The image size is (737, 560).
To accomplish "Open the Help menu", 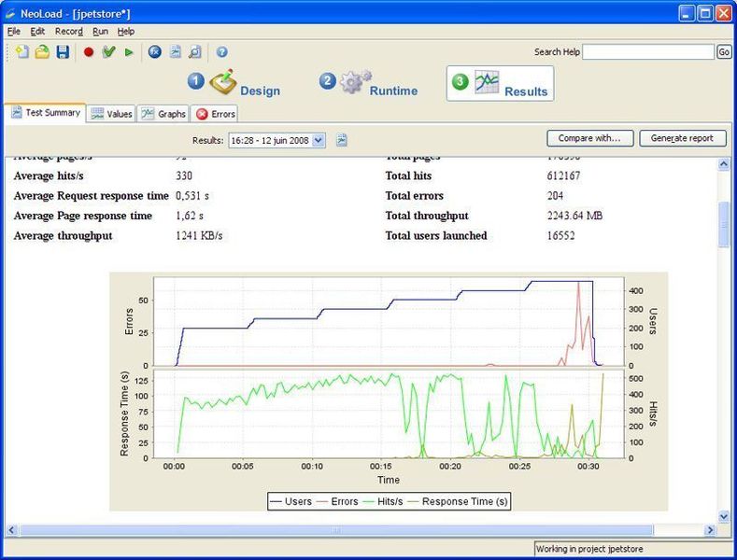I will [x=126, y=32].
